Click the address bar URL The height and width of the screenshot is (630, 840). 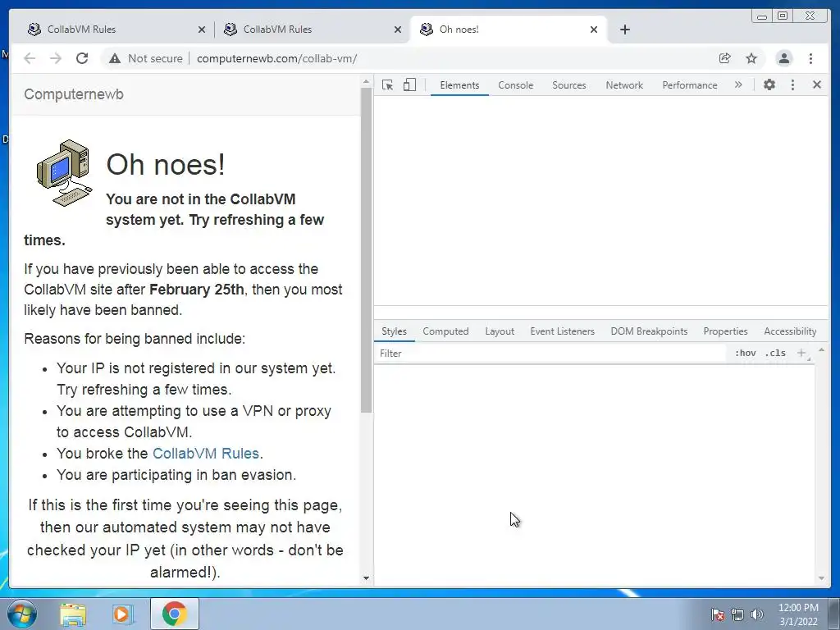tap(276, 58)
